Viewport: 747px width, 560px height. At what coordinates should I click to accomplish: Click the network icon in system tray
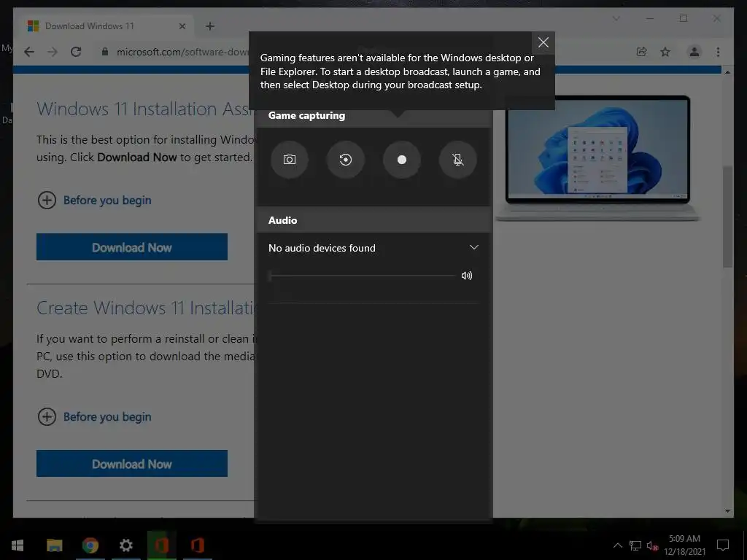(635, 545)
